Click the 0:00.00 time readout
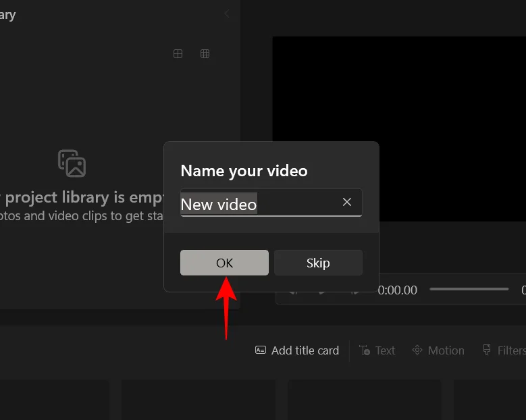526x420 pixels. [398, 290]
